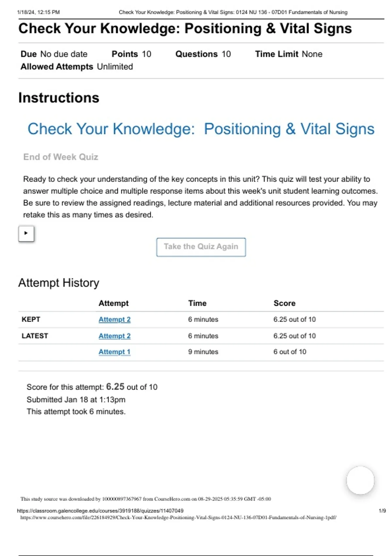The height and width of the screenshot is (556, 392).
Task: Click the Attempt History heading
Action: tap(59, 283)
